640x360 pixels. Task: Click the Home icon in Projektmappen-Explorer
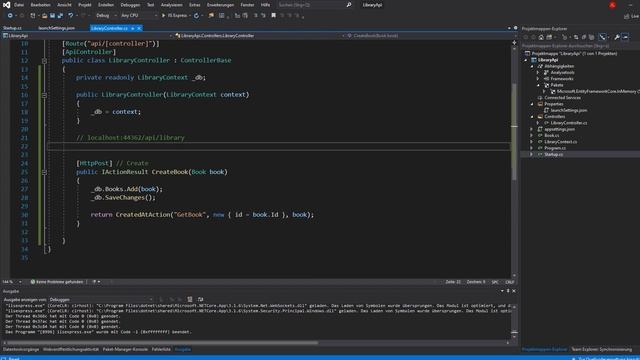541,37
